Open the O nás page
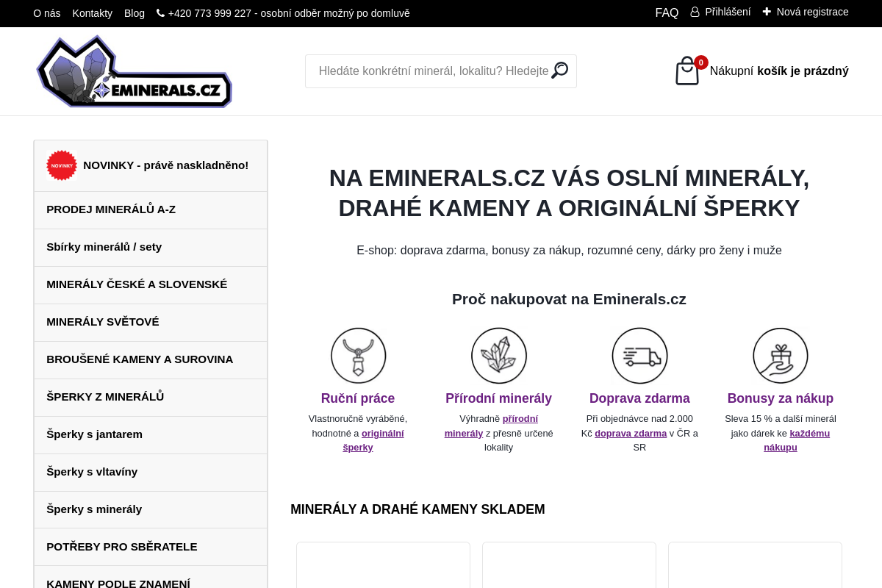 (47, 13)
